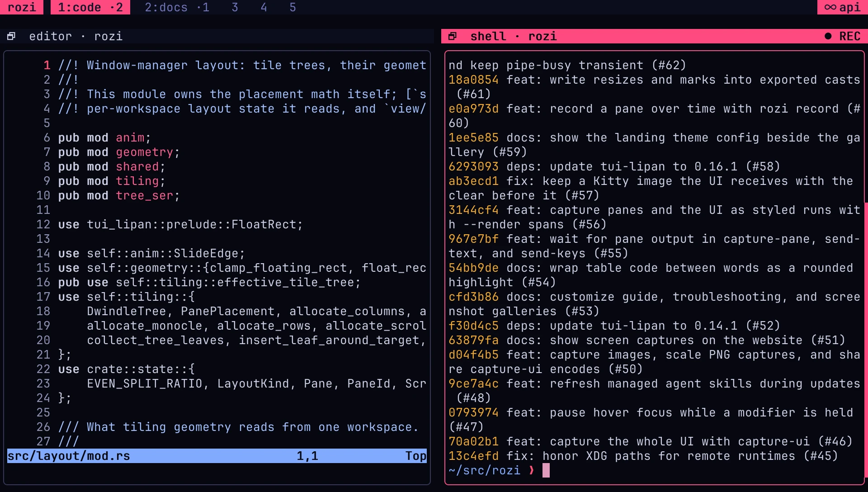This screenshot has width=868, height=492.
Task: Click commit hash 967e7bf
Action: point(474,239)
